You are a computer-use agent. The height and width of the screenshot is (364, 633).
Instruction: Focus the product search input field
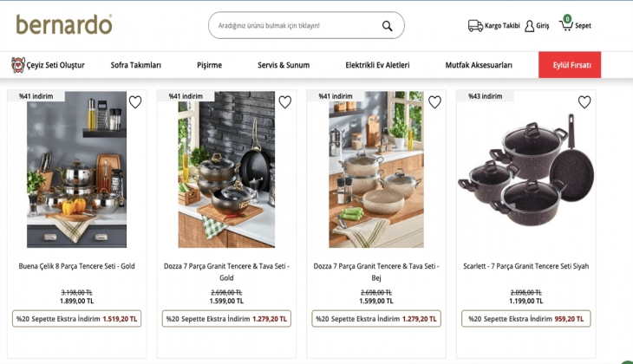pos(295,26)
